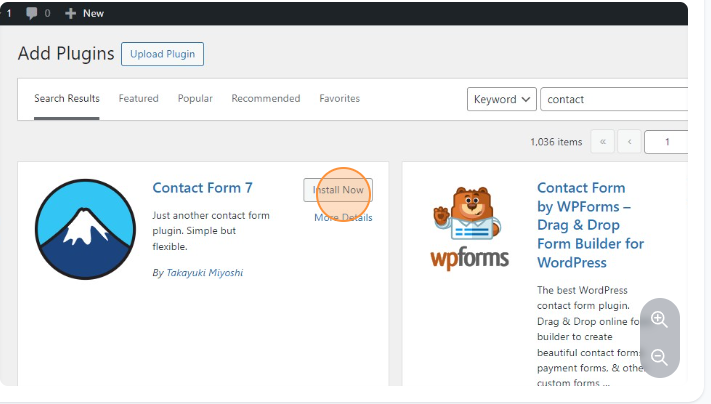The width and height of the screenshot is (711, 404).
Task: Click the zoom out magnifier icon
Action: (x=659, y=357)
